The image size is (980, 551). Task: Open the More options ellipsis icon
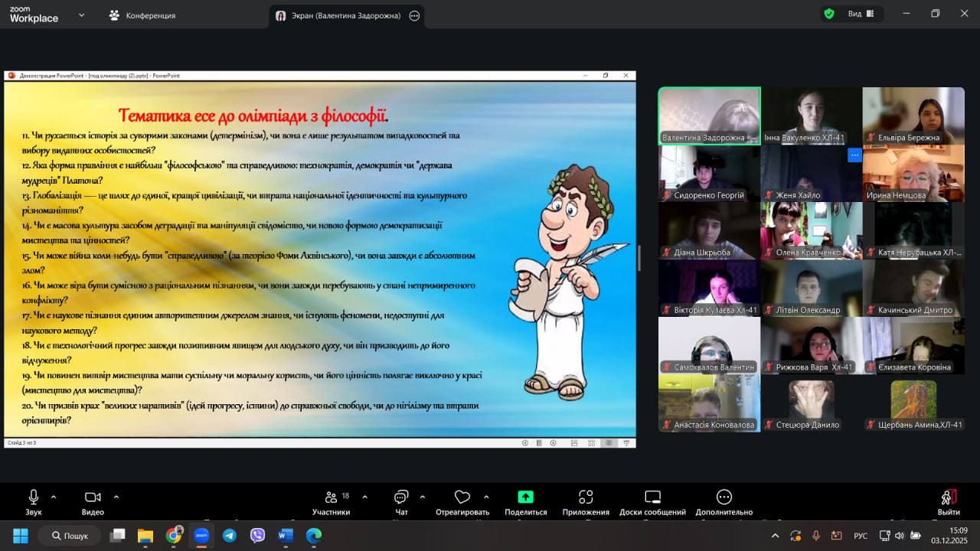(x=724, y=497)
